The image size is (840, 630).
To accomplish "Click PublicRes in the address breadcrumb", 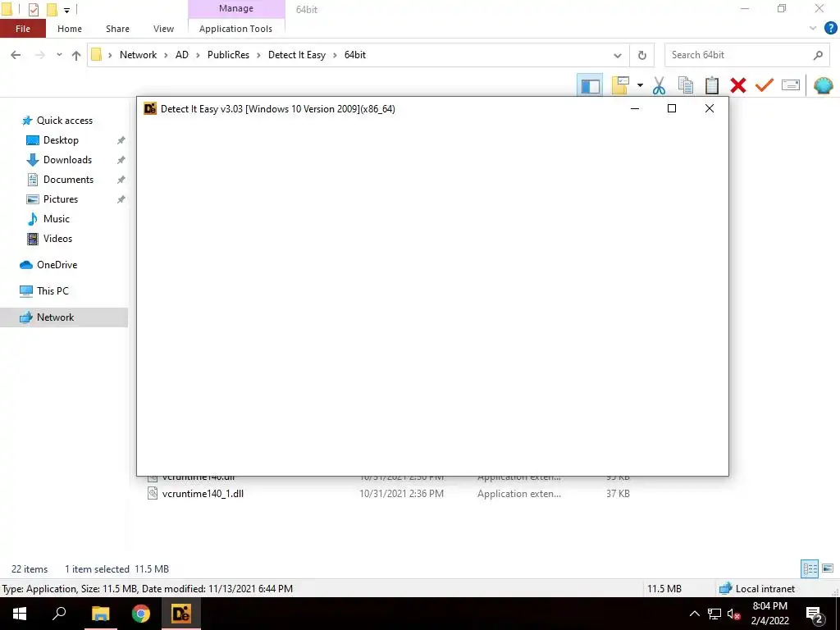I will click(228, 55).
